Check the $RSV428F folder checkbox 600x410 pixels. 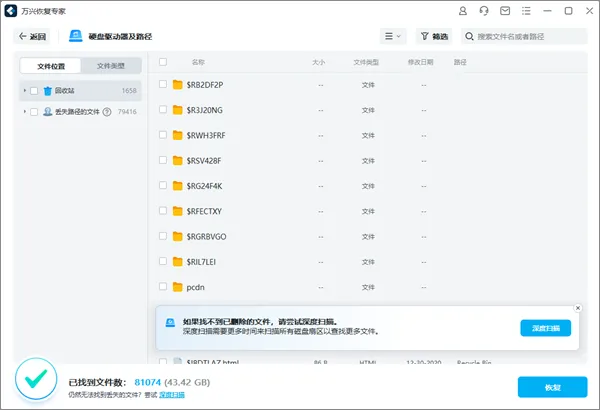pyautogui.click(x=163, y=160)
